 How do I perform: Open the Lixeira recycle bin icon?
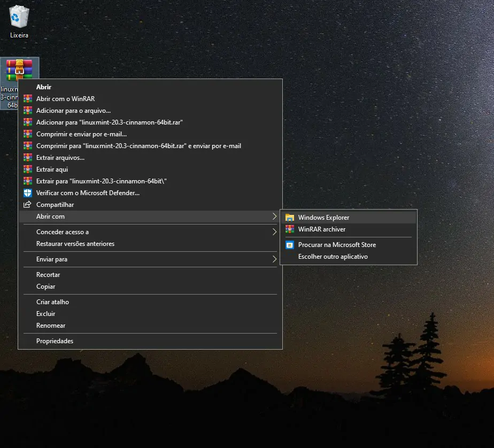(x=19, y=21)
